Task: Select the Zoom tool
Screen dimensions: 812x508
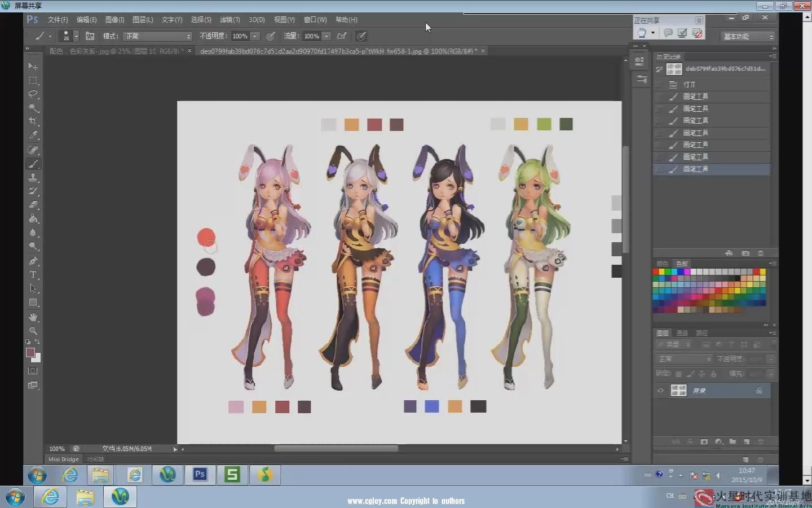Action: 33,331
